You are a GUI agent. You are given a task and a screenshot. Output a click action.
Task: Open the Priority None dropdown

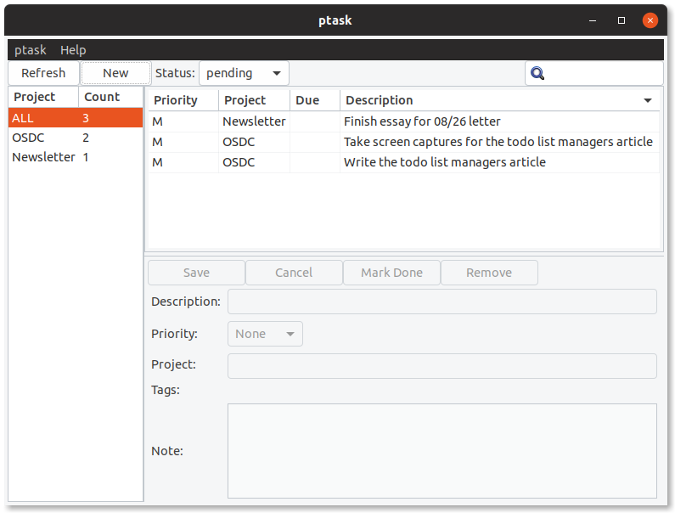click(265, 334)
